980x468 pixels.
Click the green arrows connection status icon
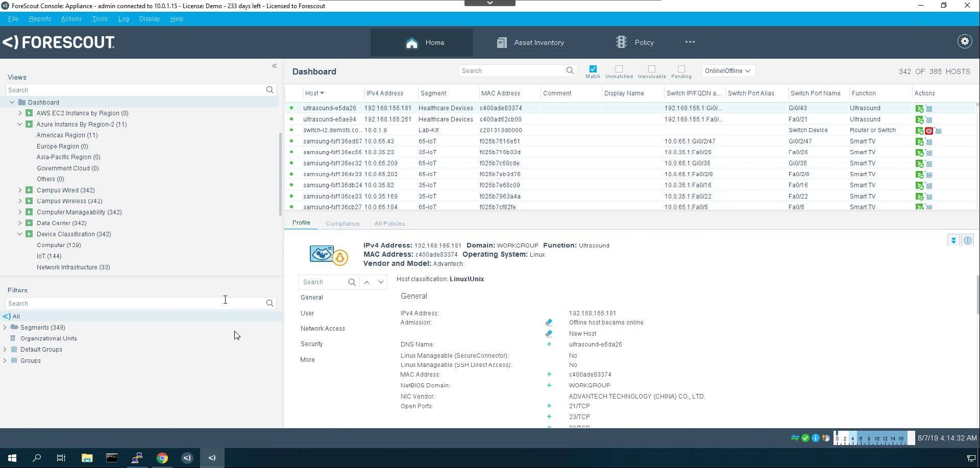click(795, 438)
